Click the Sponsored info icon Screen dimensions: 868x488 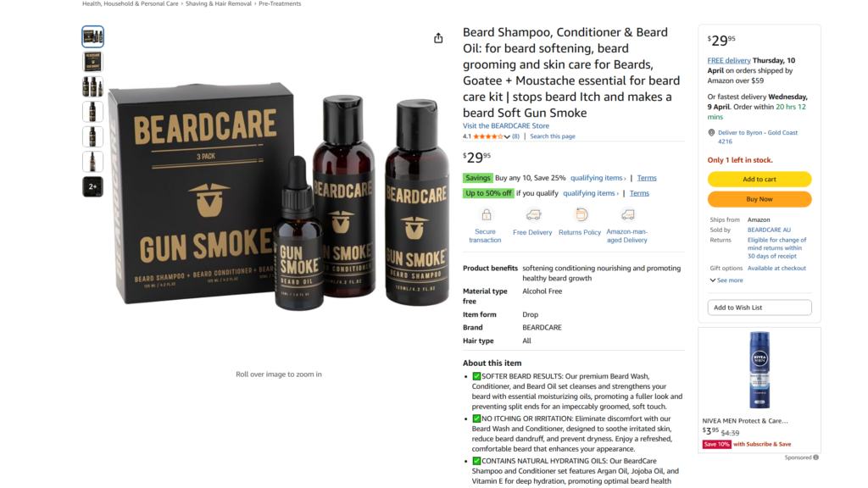(816, 457)
